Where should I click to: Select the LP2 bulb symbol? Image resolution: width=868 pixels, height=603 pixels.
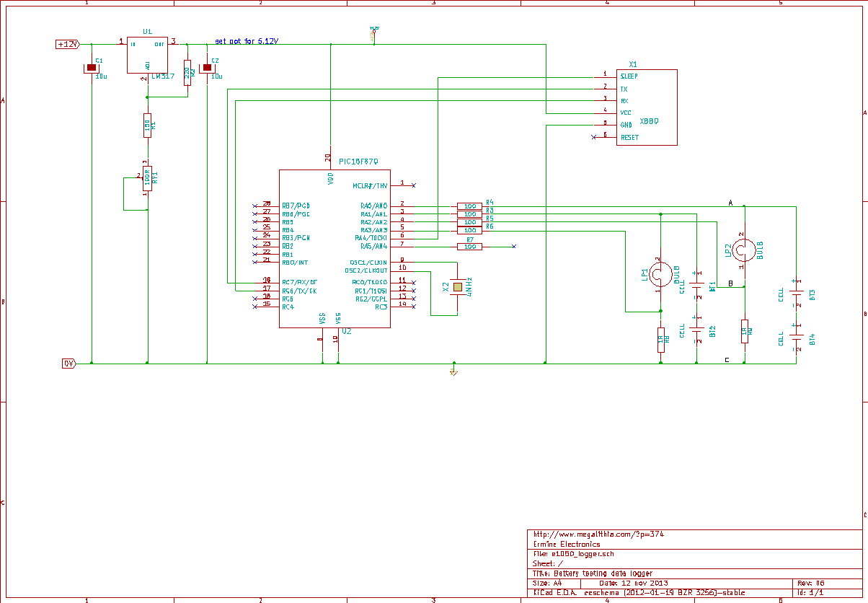point(744,250)
